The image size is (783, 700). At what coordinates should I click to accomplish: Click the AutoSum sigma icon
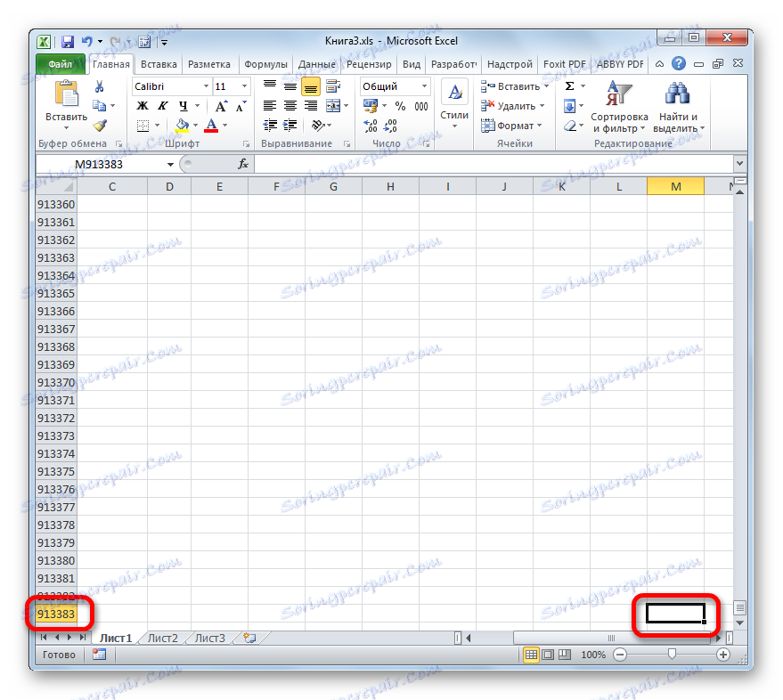tap(569, 86)
